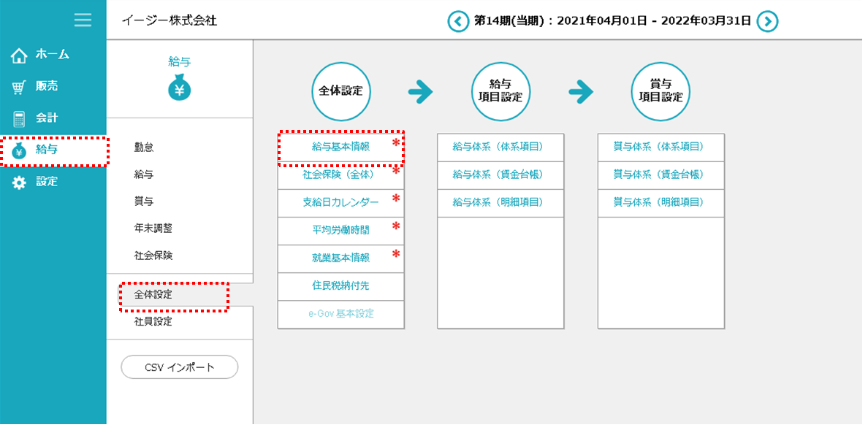The height and width of the screenshot is (430, 868).
Task: Go to next fiscal period arrow
Action: click(766, 21)
